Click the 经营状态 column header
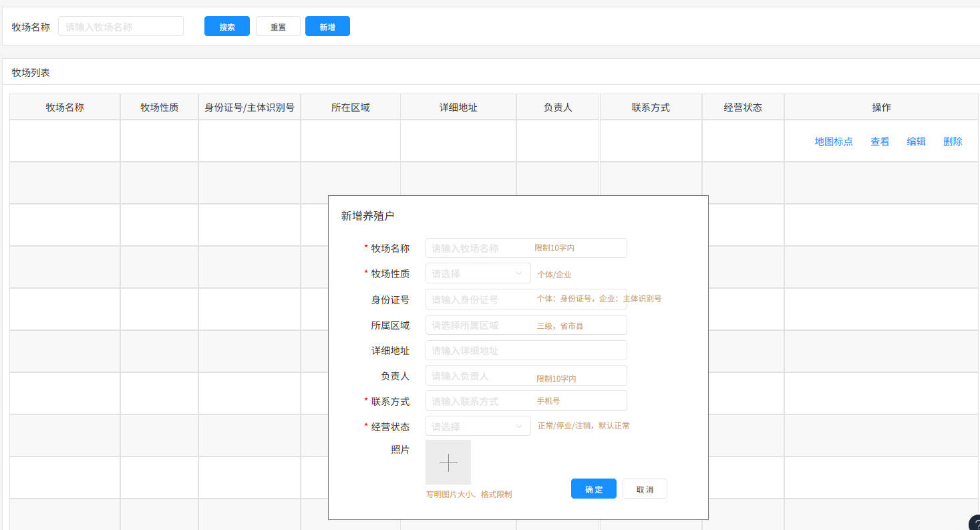Screen dimensions: 980x530 coord(743,107)
